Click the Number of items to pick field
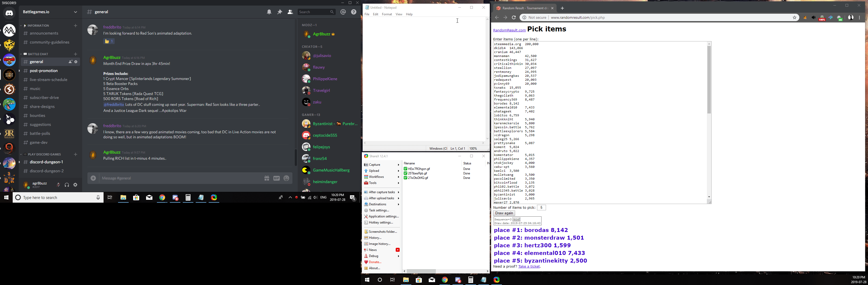This screenshot has width=868, height=285. pos(541,208)
